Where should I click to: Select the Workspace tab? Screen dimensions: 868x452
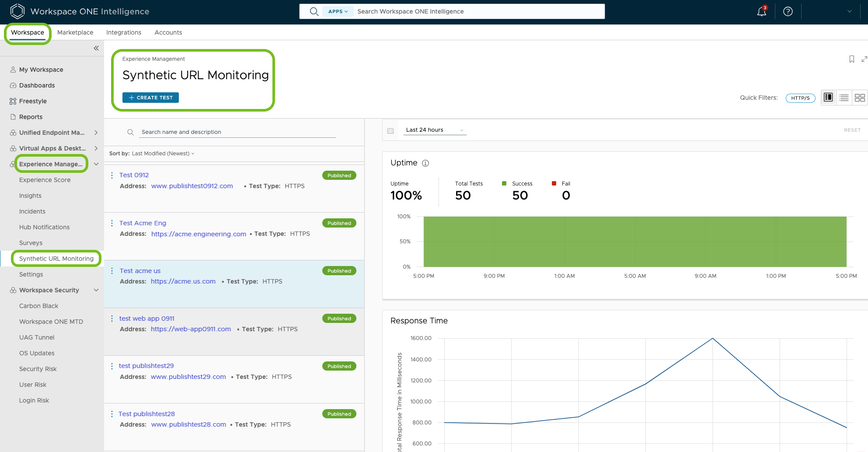[28, 32]
